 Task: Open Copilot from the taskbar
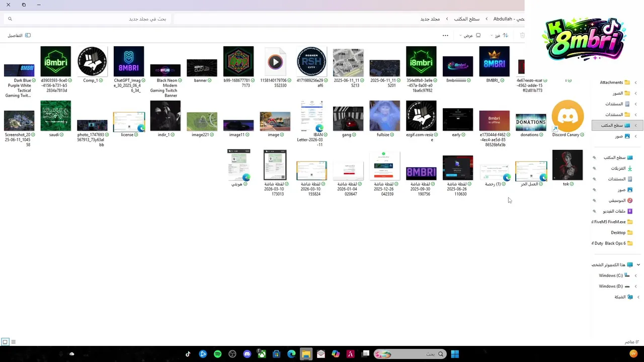point(336,354)
